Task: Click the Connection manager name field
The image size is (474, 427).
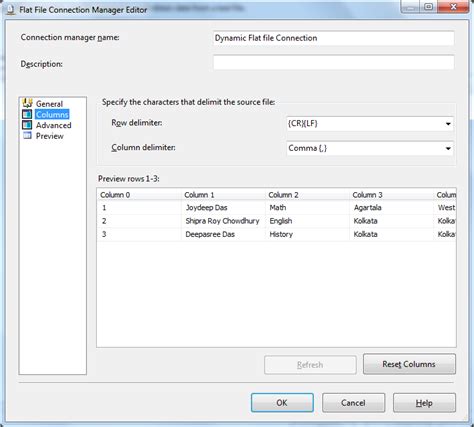Action: (x=333, y=38)
